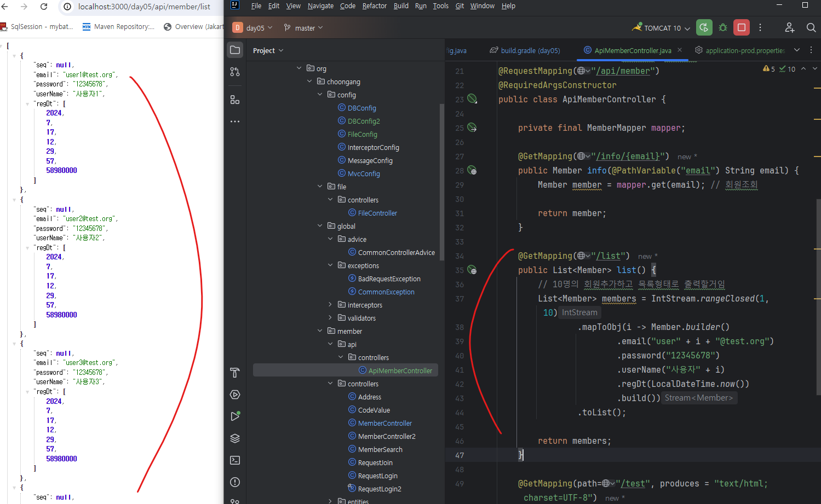Select CommonControllerAdvice in project tree
Screen dimensions: 821x504
(396, 252)
